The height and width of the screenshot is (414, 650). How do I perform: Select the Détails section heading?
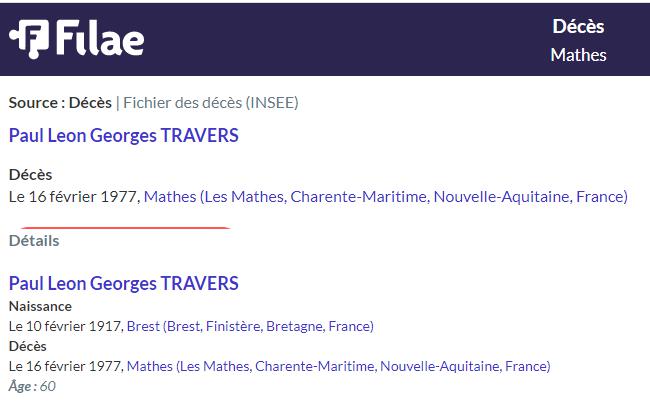34,241
